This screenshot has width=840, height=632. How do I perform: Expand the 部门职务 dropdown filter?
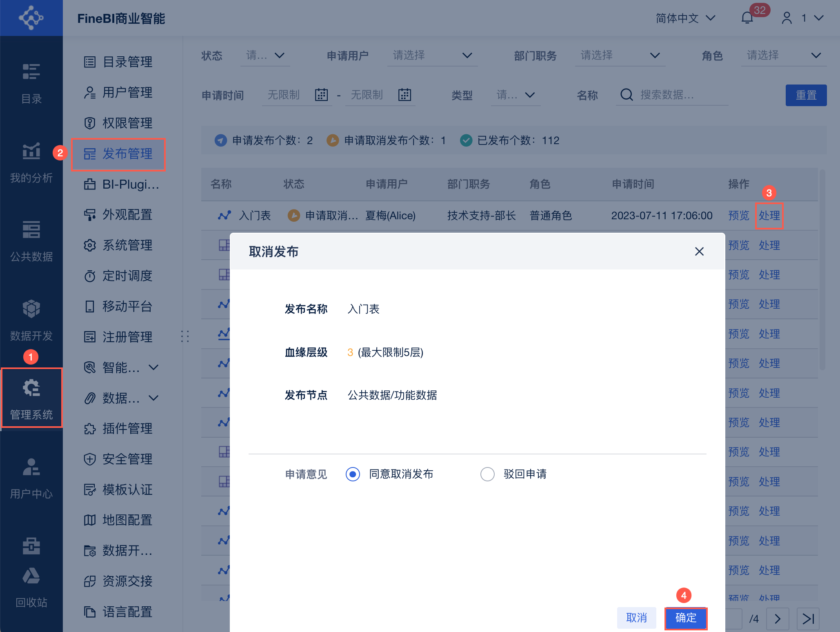(x=620, y=56)
